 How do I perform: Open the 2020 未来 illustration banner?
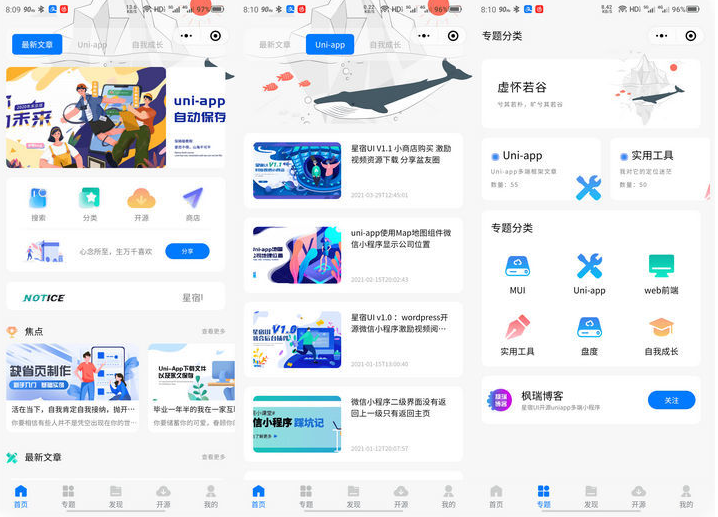tap(86, 117)
